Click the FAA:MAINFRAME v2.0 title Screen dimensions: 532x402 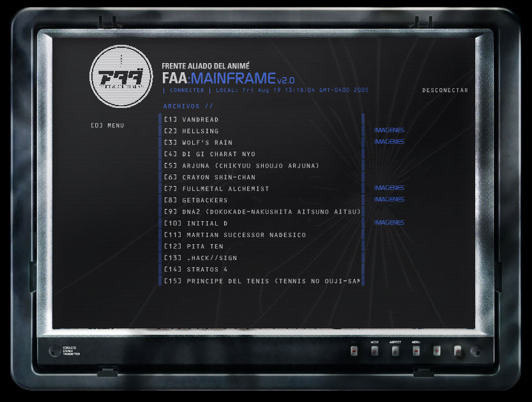(x=229, y=78)
